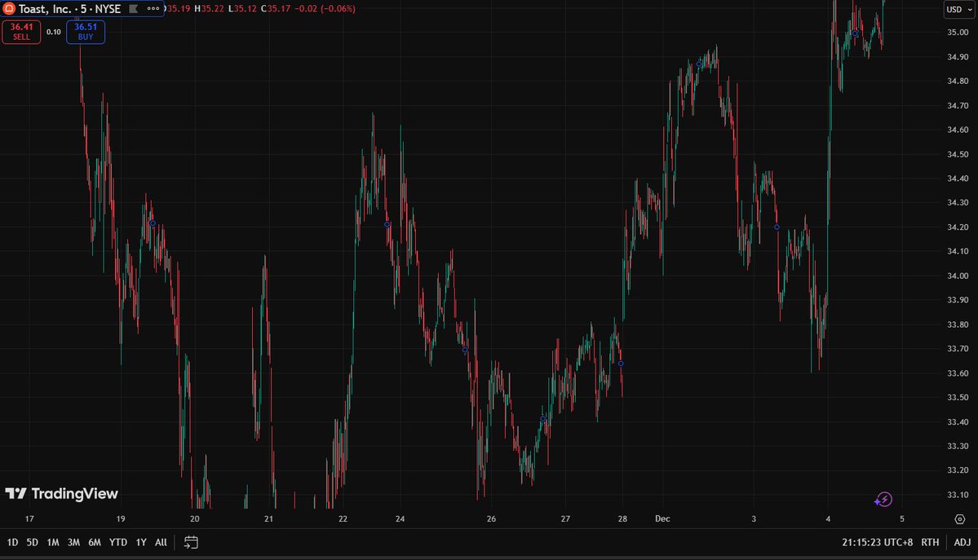The image size is (978, 560).
Task: Open the three-dots more menu by the symbol
Action: click(153, 9)
